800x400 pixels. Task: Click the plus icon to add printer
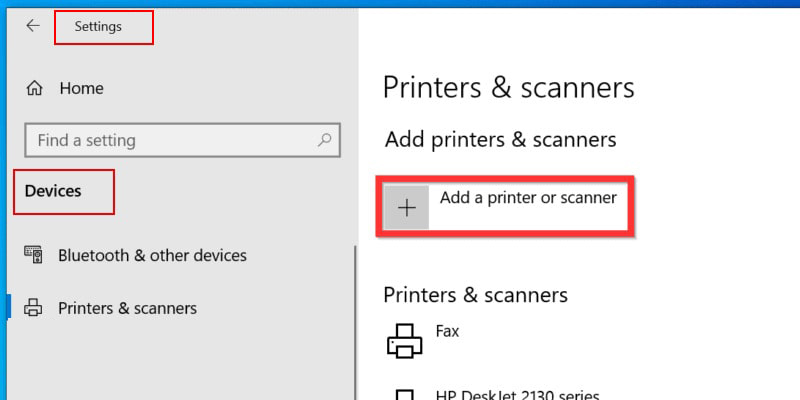tap(407, 208)
